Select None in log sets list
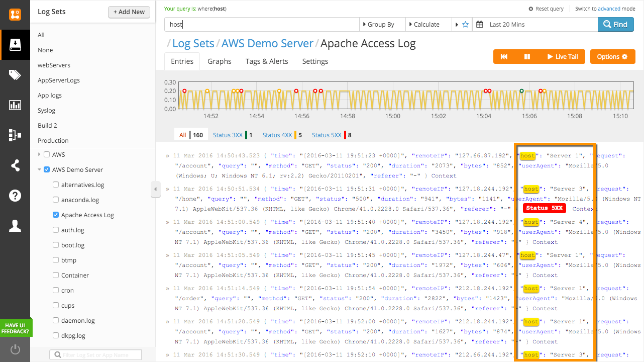Screen dimensions: 644x362 pyautogui.click(x=45, y=50)
